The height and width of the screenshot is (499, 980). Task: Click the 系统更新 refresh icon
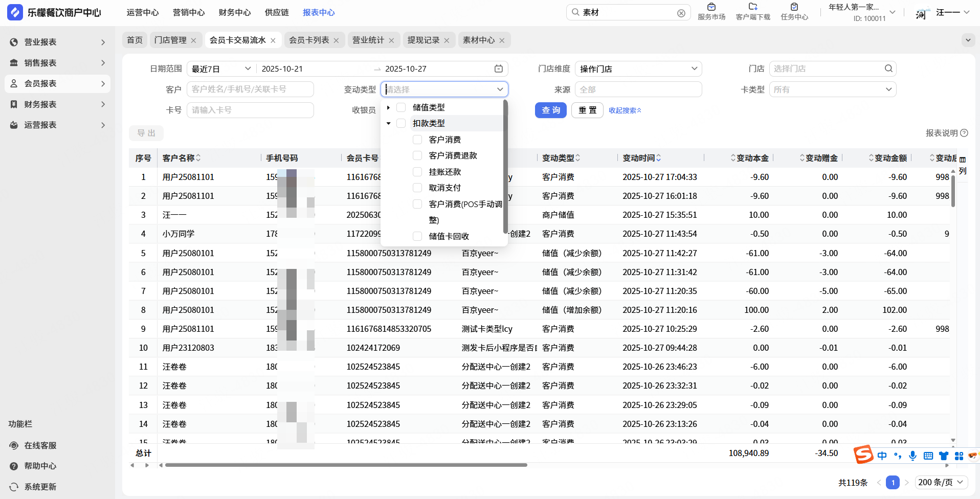[x=14, y=487]
